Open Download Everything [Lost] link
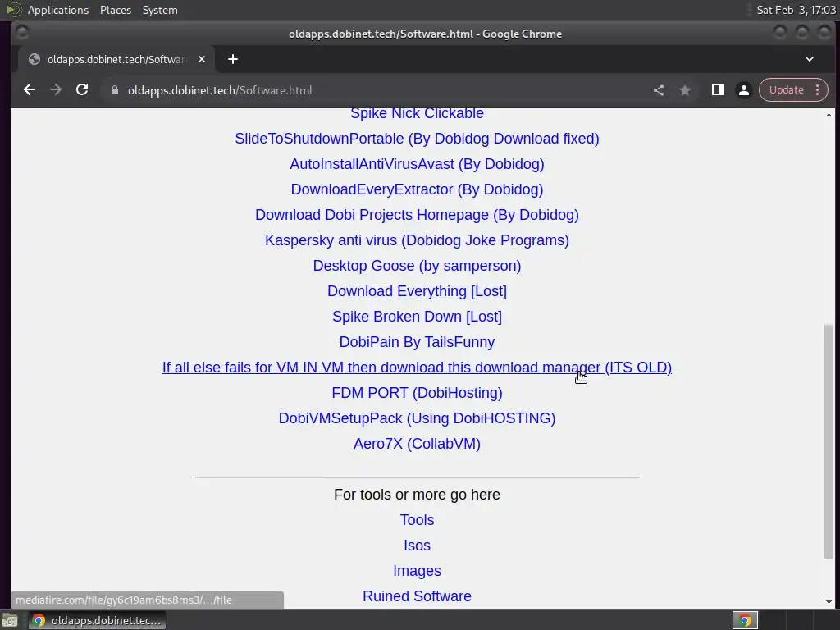Screen dimensions: 840x630 click(417, 291)
